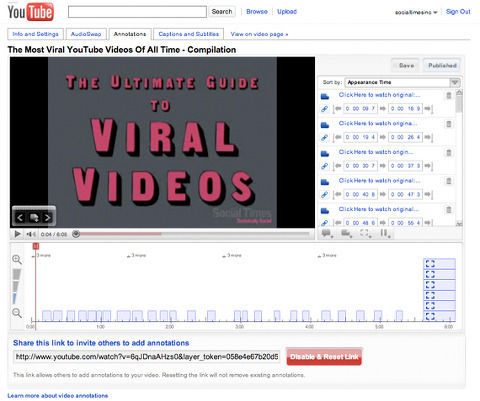Screen dimensions: 480x401
Task: Edit the start time 0:00:30.7 field
Action: click(360, 166)
